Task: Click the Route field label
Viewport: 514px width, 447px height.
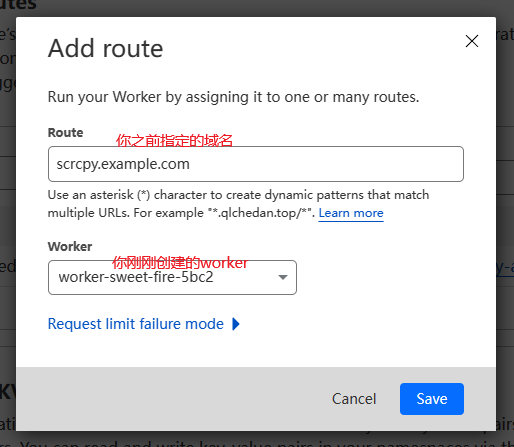Action: 66,133
